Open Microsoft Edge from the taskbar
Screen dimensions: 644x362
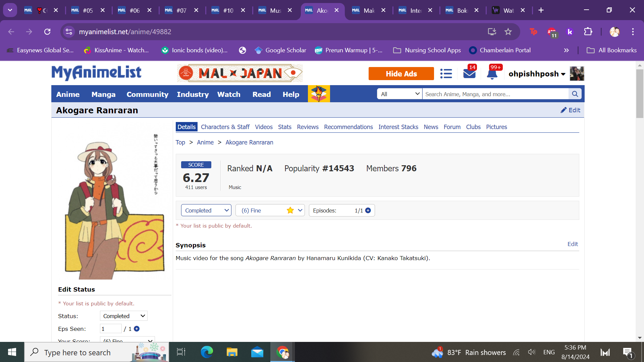click(x=207, y=352)
